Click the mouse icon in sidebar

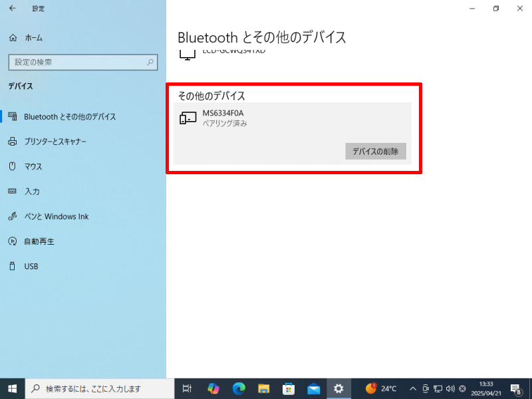pyautogui.click(x=13, y=166)
